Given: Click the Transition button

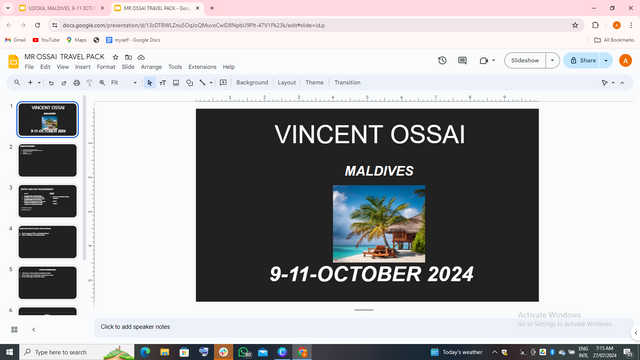Looking at the screenshot, I should (x=347, y=82).
